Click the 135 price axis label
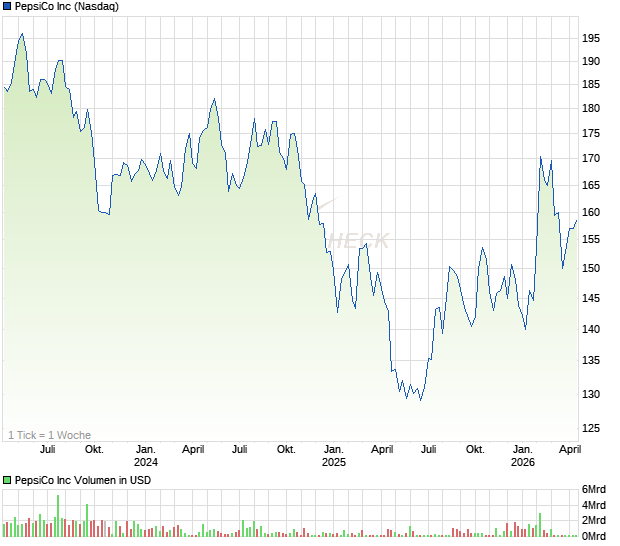Screen dimensions: 620x546 (591, 361)
